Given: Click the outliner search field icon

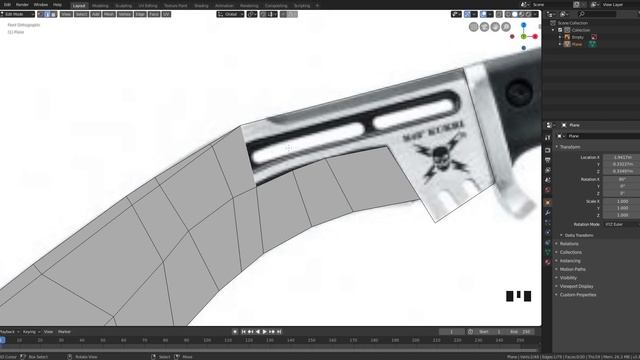Looking at the screenshot, I should click(581, 14).
